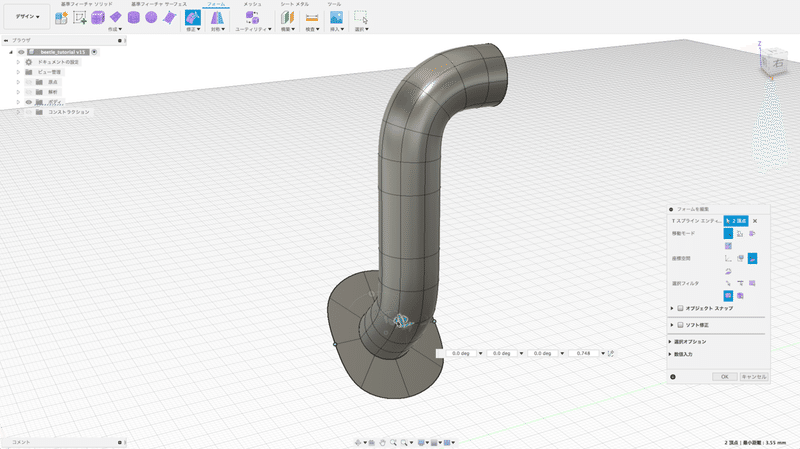Click the OK button in edit form dialog
Image resolution: width=800 pixels, height=449 pixels.
click(x=724, y=377)
